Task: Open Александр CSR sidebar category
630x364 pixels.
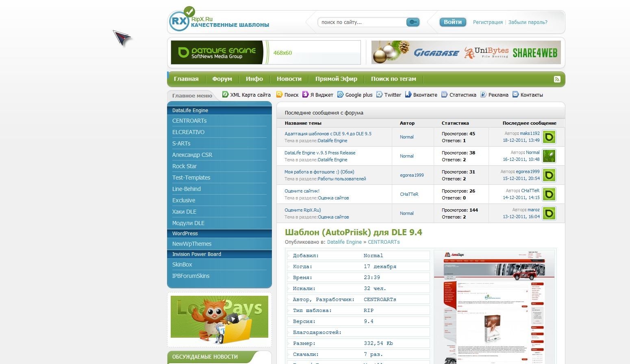Action: click(x=192, y=155)
